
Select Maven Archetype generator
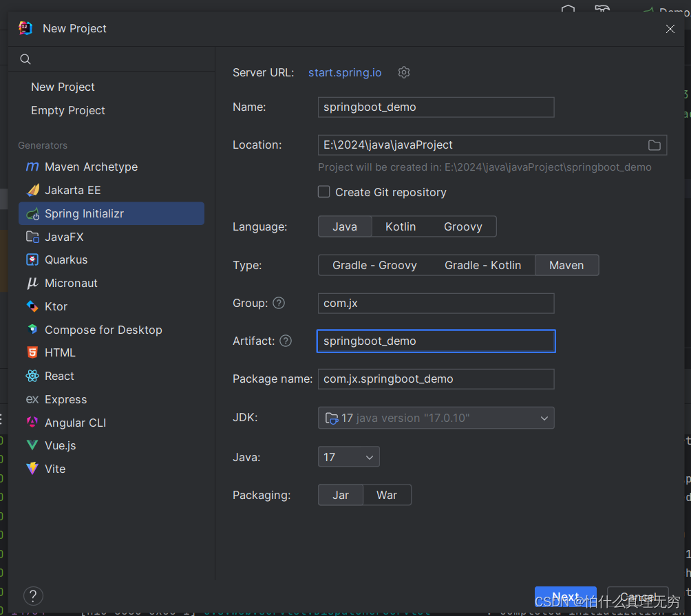point(111,167)
